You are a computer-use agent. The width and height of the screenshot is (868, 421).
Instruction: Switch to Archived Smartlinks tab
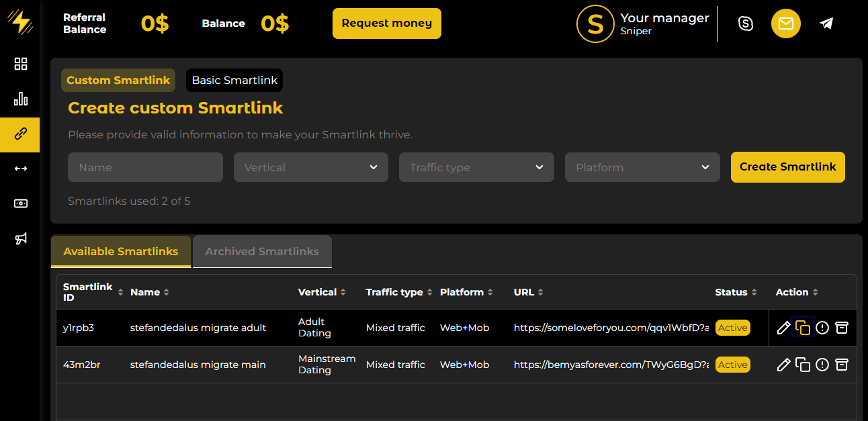click(262, 251)
